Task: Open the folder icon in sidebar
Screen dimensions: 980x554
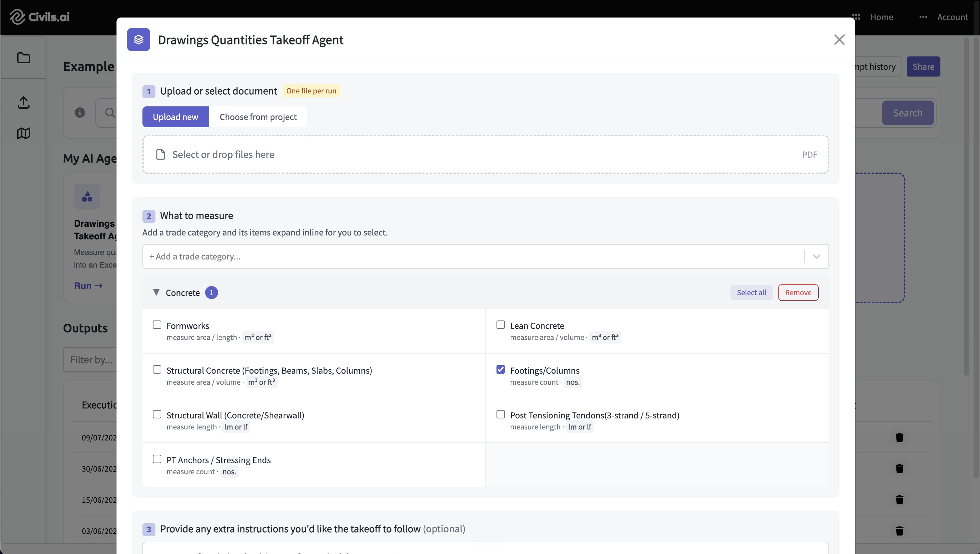Action: point(24,58)
